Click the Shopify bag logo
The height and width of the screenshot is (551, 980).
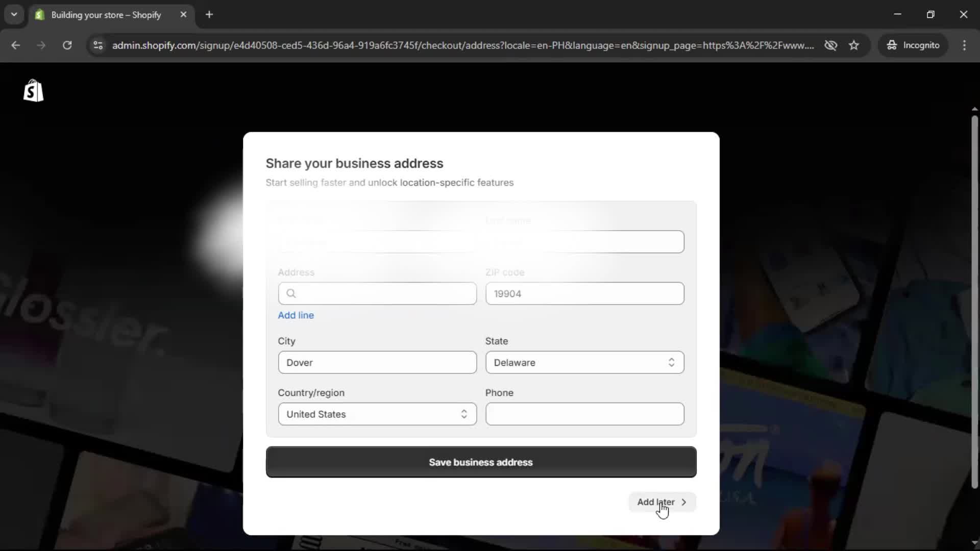tap(34, 91)
